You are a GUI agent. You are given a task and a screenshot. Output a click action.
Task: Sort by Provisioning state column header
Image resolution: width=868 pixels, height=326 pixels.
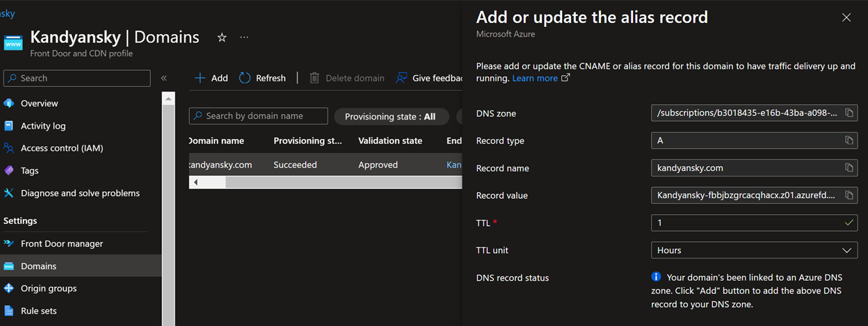click(x=307, y=140)
